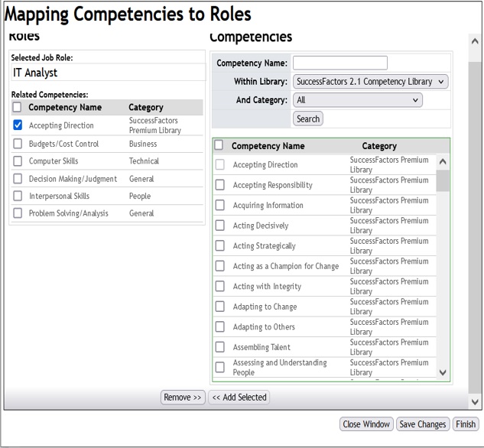Click the Problem Solving/Analysis text

[x=69, y=213]
